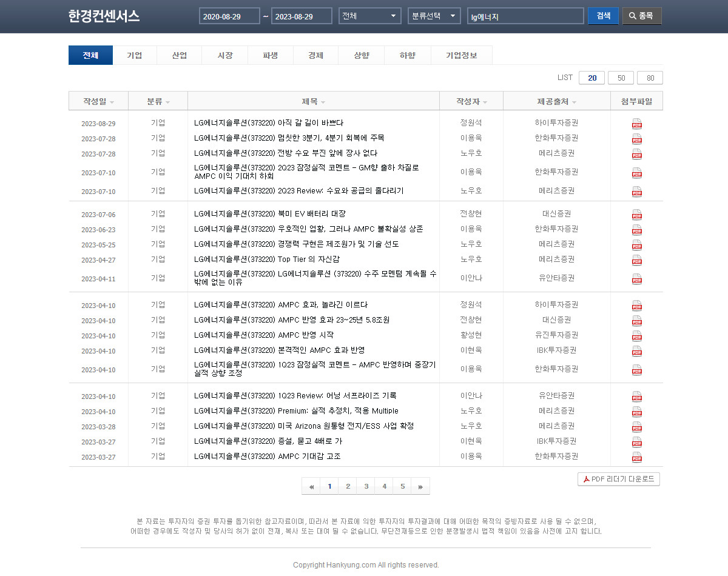Open report titled 아직 갈 길이 바쁘다
The image size is (728, 576).
click(x=269, y=123)
